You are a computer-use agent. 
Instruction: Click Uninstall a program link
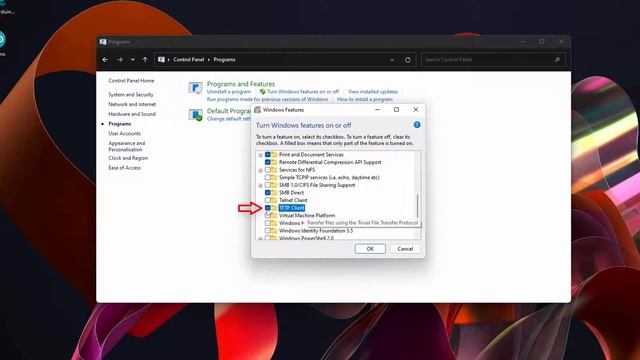click(x=229, y=92)
